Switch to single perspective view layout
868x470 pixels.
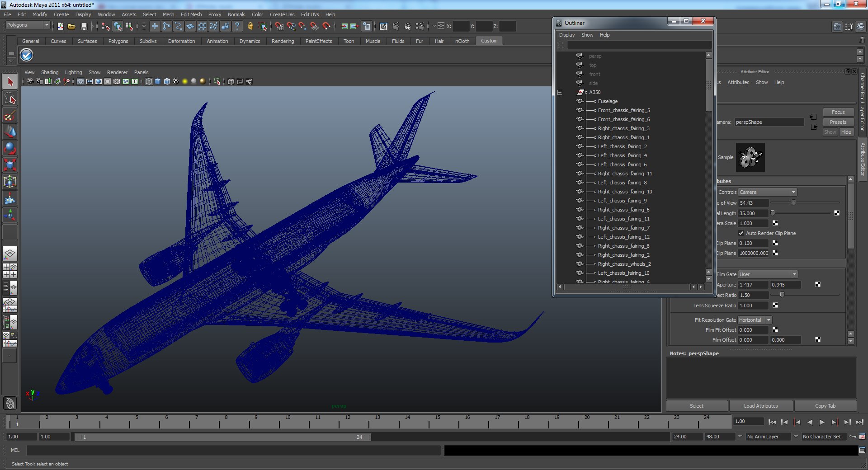10,254
